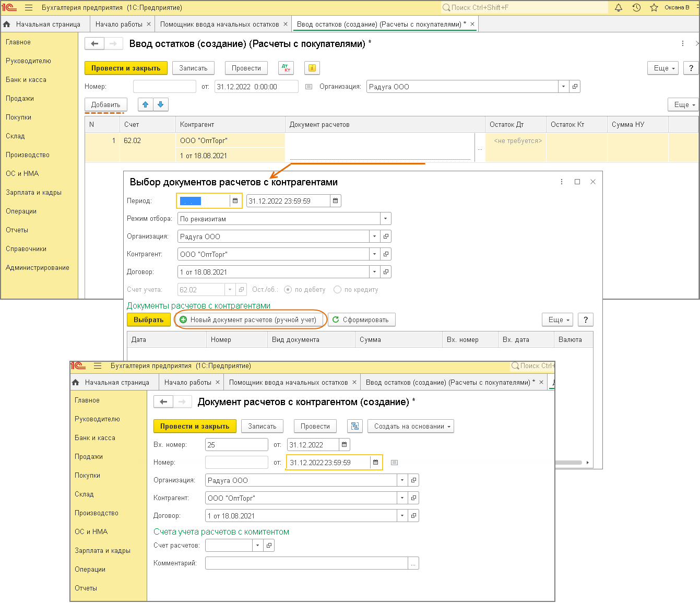Go back arrow in Документ расчетов form

tap(163, 402)
